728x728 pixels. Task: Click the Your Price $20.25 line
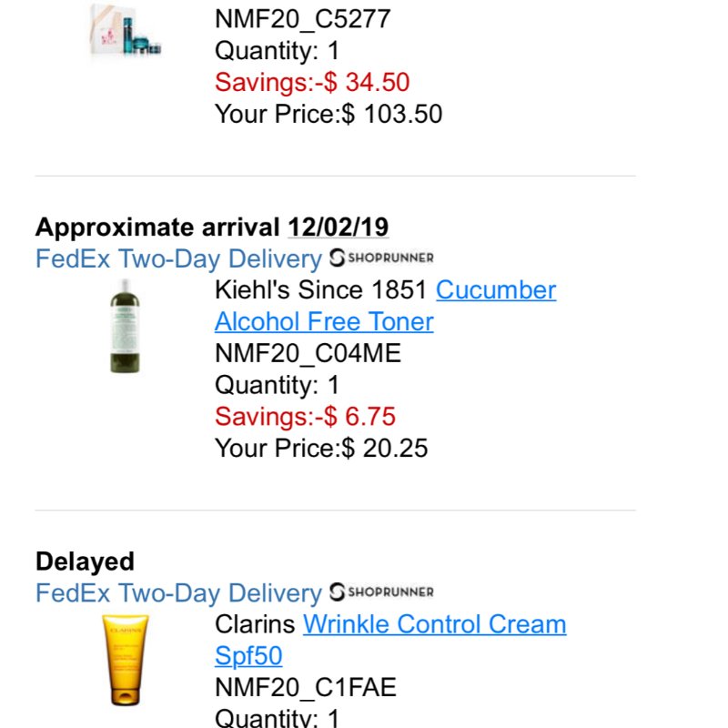pyautogui.click(x=321, y=448)
